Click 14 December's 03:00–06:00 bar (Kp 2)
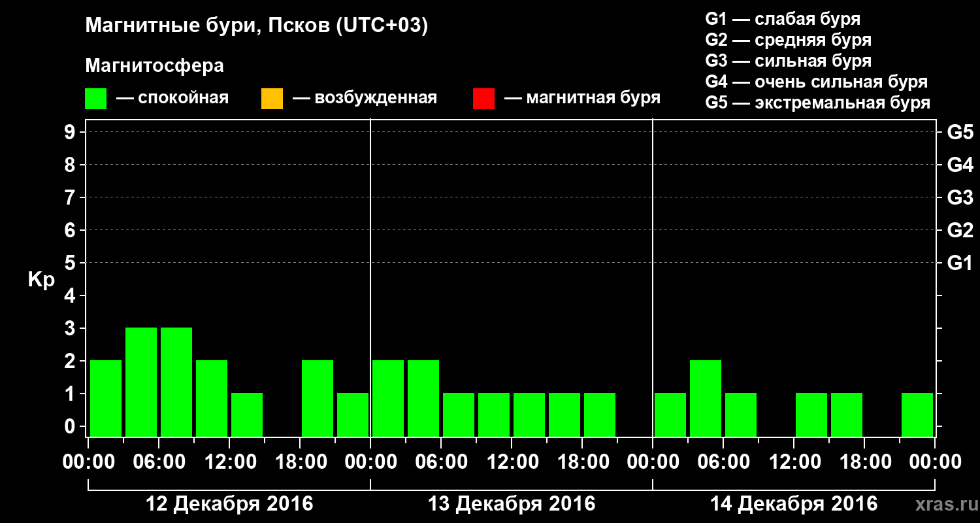Viewport: 980px width, 523px height. click(x=706, y=398)
